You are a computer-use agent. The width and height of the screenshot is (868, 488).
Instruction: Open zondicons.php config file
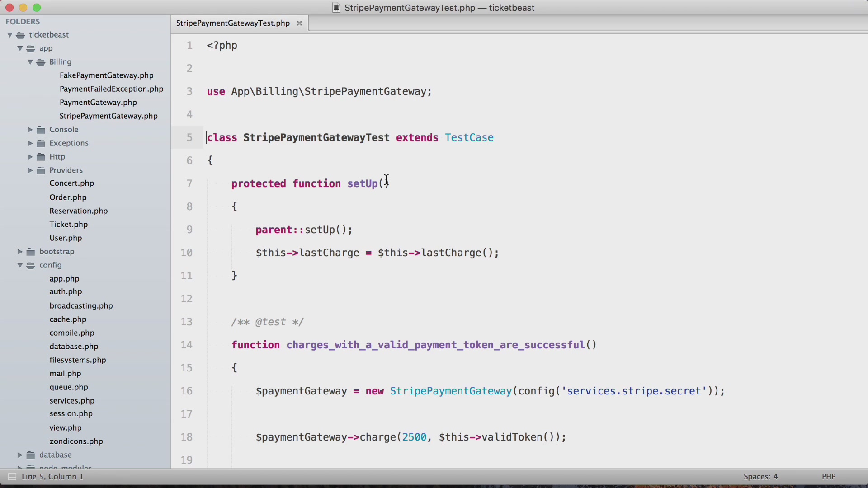pos(76,441)
